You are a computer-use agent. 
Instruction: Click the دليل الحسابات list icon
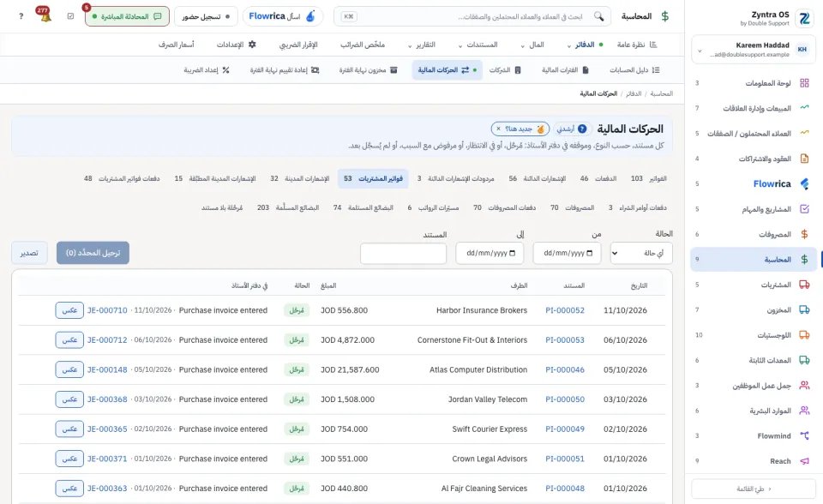click(656, 69)
